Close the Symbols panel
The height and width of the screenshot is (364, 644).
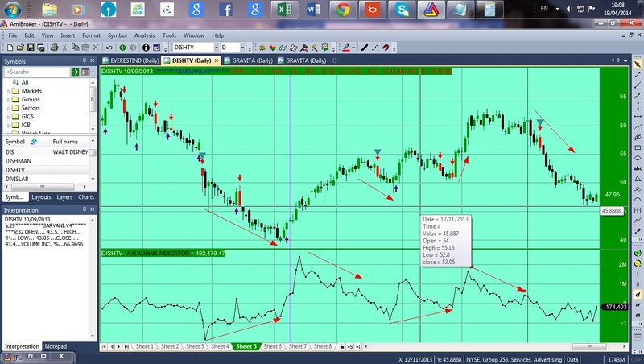tap(93, 61)
